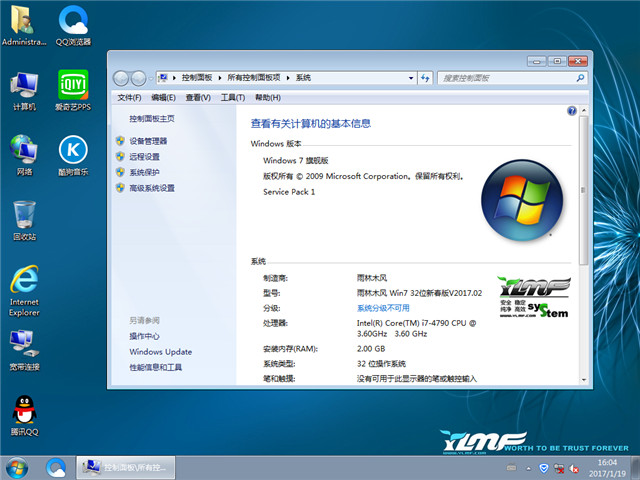Open the 文件(F) menu

pyautogui.click(x=129, y=98)
